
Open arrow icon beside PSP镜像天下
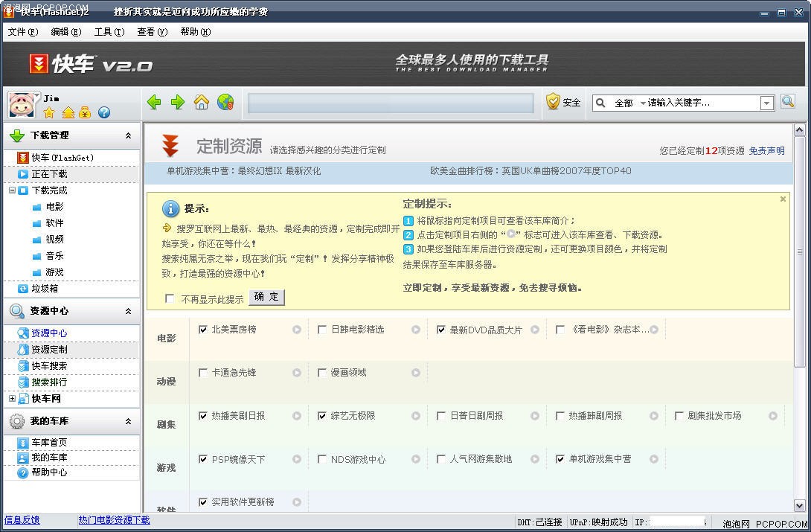click(x=297, y=459)
